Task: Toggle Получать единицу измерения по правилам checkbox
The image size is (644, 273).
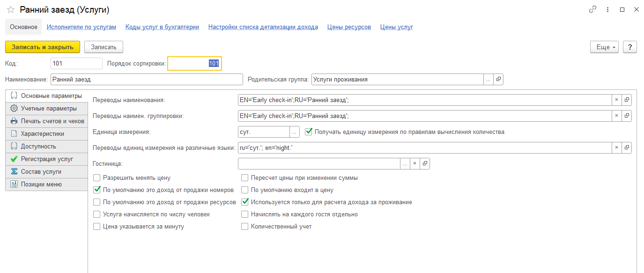Action: 309,132
